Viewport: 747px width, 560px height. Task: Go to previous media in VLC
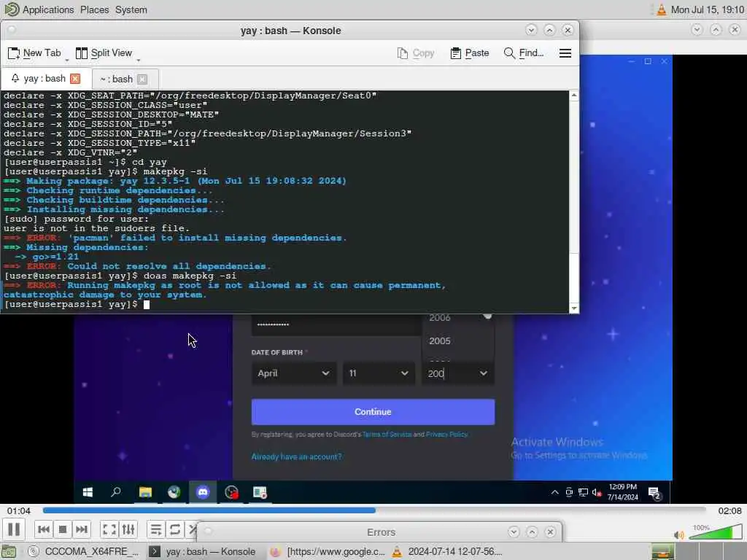[43, 529]
